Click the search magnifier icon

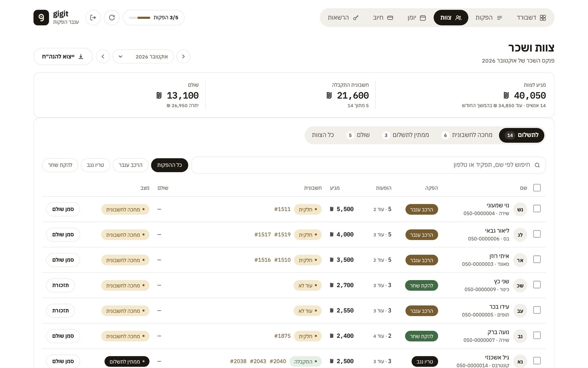click(537, 165)
